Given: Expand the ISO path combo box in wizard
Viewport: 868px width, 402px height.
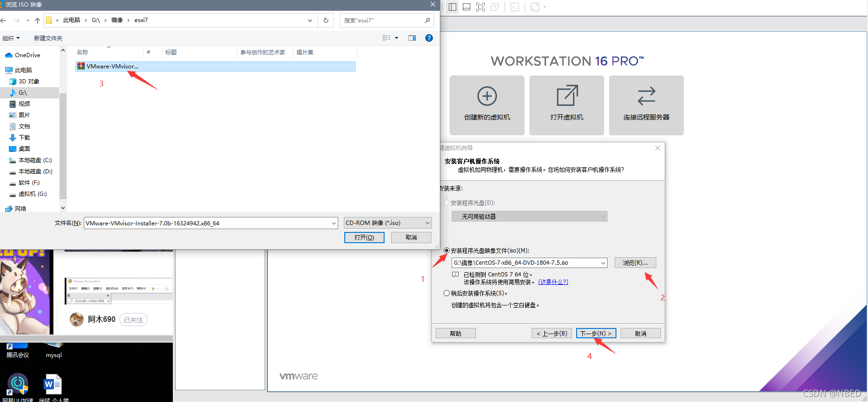Looking at the screenshot, I should pyautogui.click(x=603, y=263).
